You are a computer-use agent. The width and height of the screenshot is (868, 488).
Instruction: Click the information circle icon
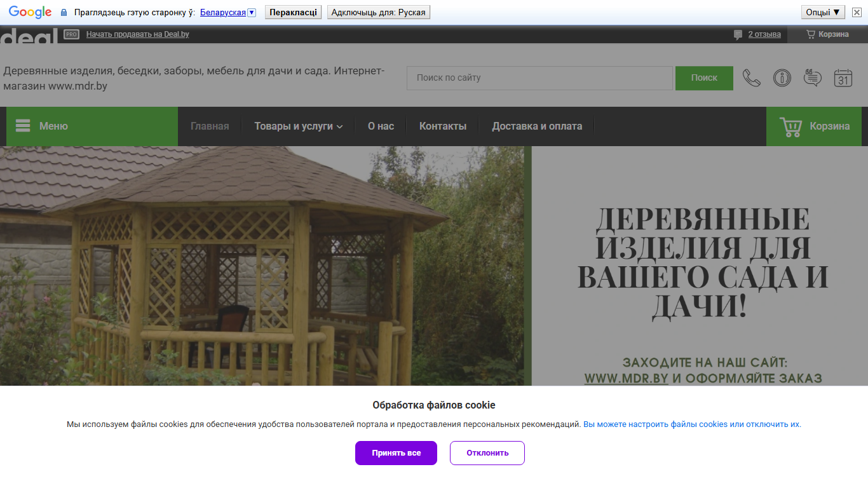(782, 78)
